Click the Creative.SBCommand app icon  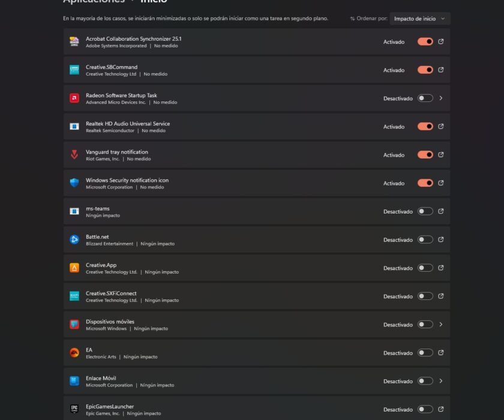(x=74, y=70)
